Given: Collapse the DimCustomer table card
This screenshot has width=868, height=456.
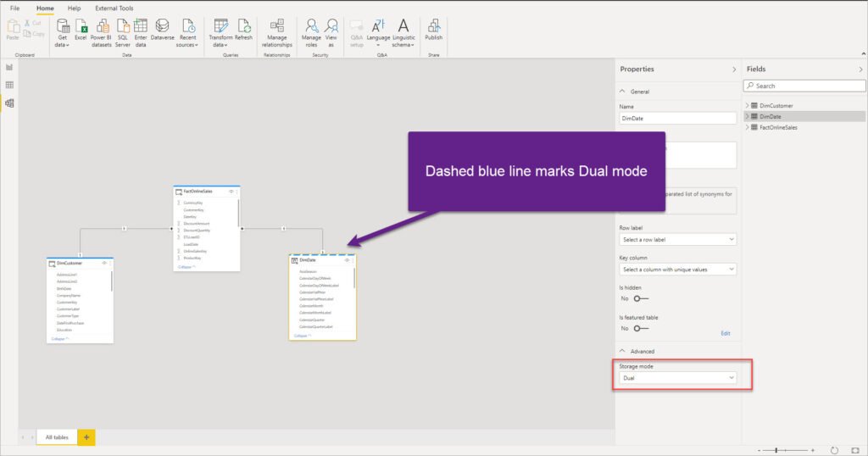Looking at the screenshot, I should (60, 339).
